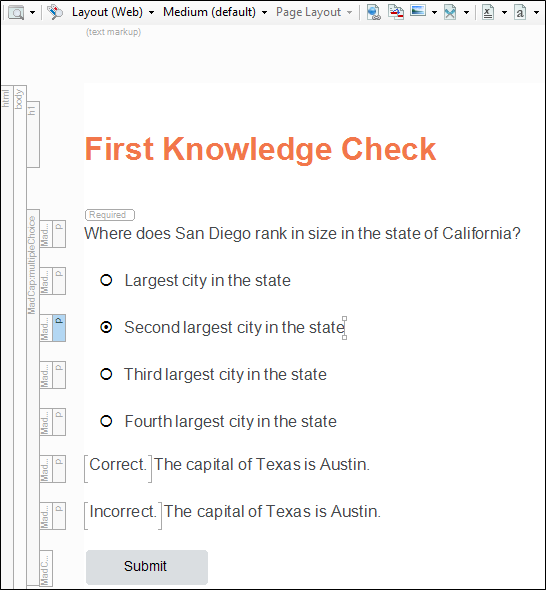Click the Submit button
546x590 pixels.
pos(147,567)
